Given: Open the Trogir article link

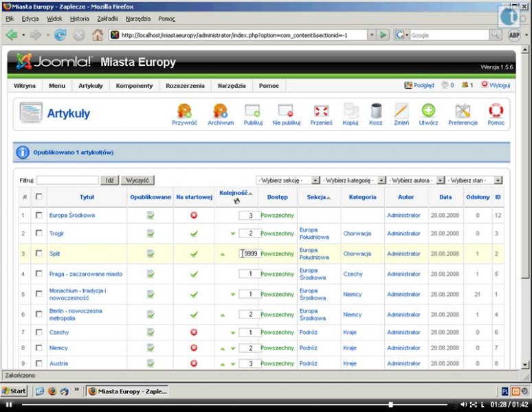Looking at the screenshot, I should (58, 233).
